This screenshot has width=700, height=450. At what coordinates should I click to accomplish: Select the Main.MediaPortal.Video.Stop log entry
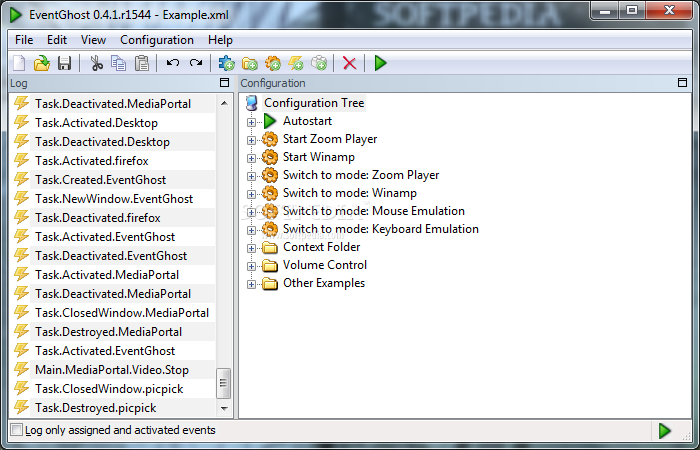pyautogui.click(x=112, y=370)
